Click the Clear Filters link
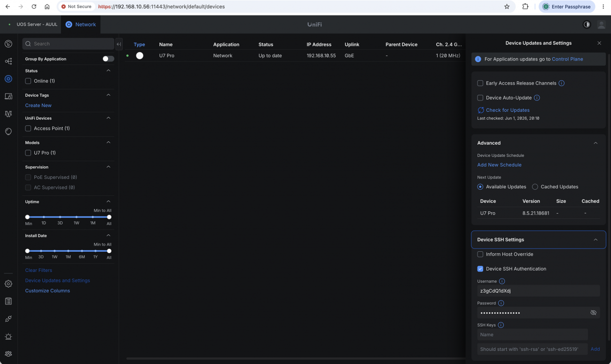 pyautogui.click(x=39, y=270)
